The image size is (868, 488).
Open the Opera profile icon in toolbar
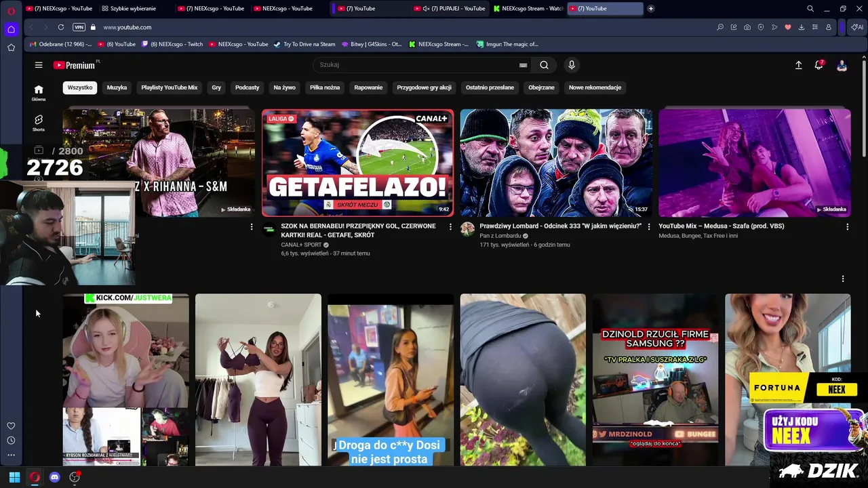[829, 27]
